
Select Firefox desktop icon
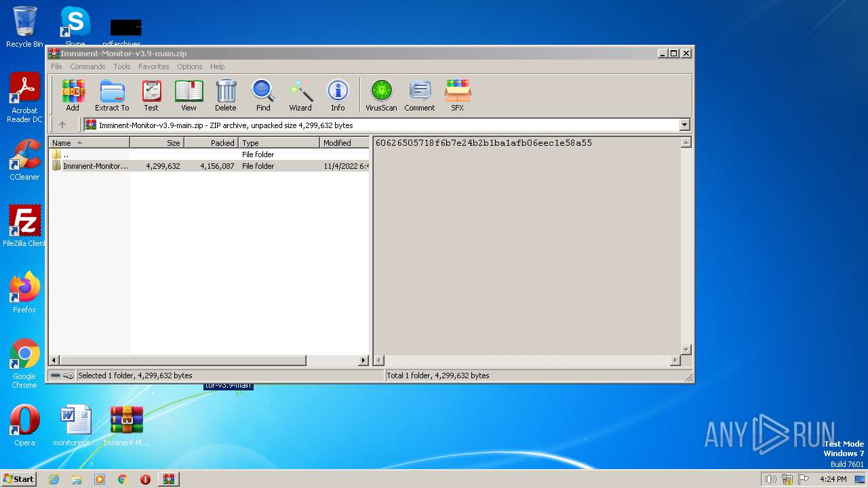[x=24, y=293]
